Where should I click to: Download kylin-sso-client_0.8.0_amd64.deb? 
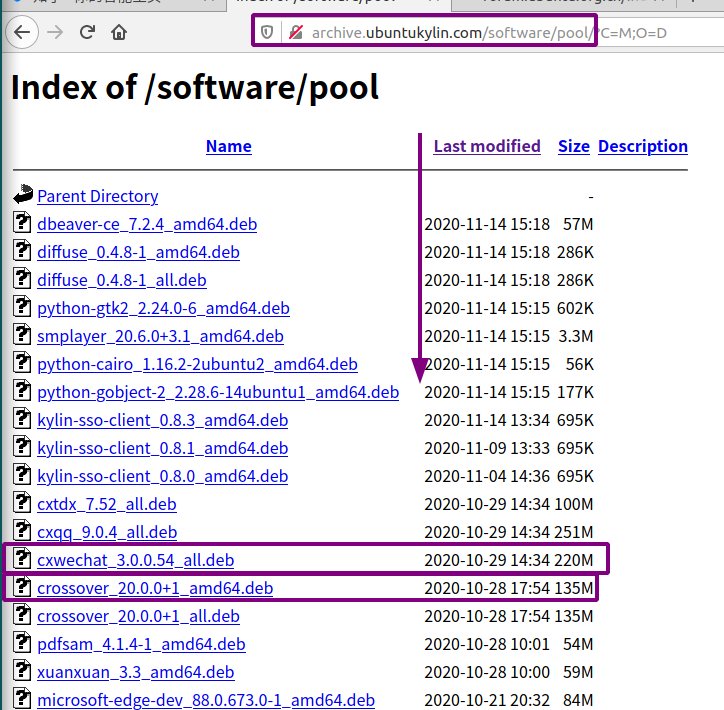[x=163, y=476]
